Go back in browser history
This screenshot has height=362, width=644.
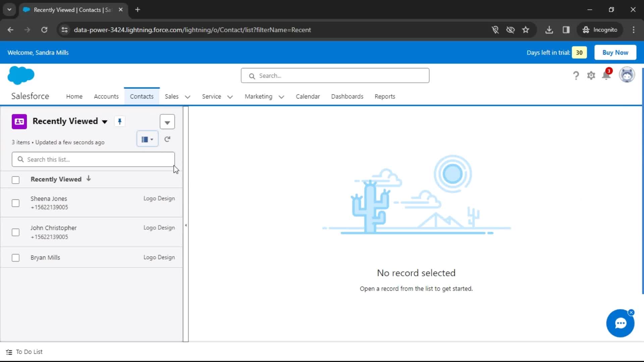click(x=10, y=30)
